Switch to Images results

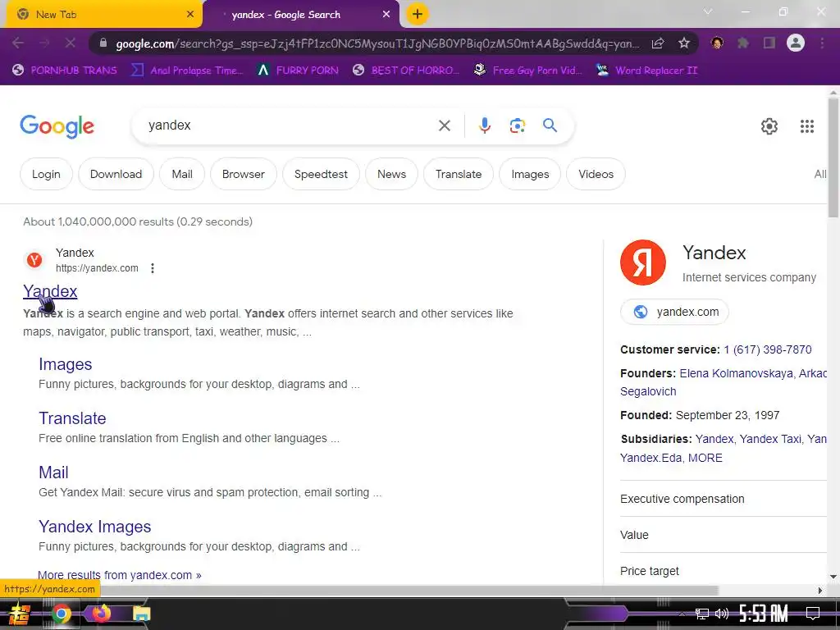pyautogui.click(x=530, y=174)
